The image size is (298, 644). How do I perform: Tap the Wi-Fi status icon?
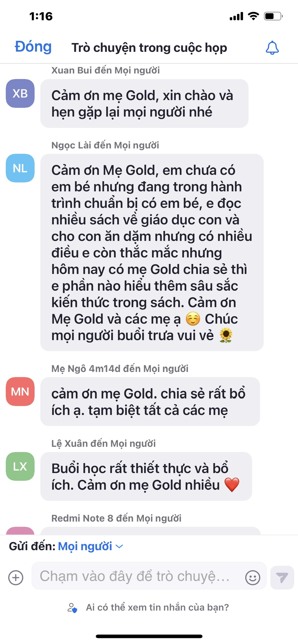click(253, 16)
